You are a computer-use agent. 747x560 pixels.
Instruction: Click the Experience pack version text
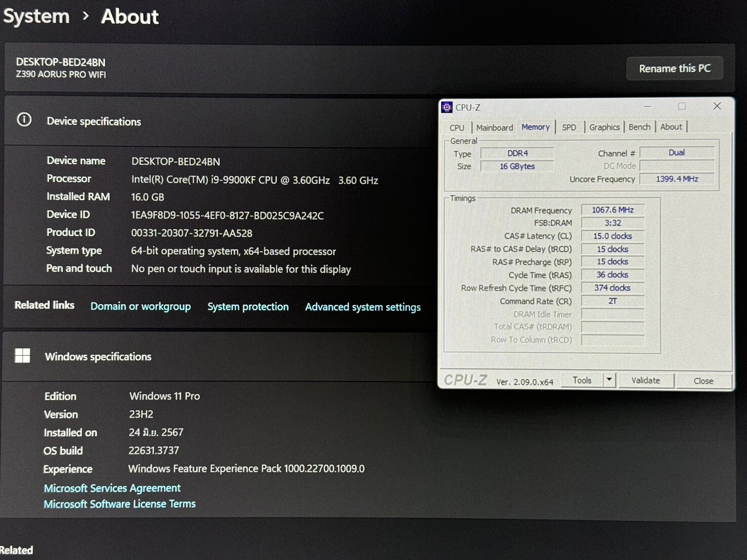[246, 469]
